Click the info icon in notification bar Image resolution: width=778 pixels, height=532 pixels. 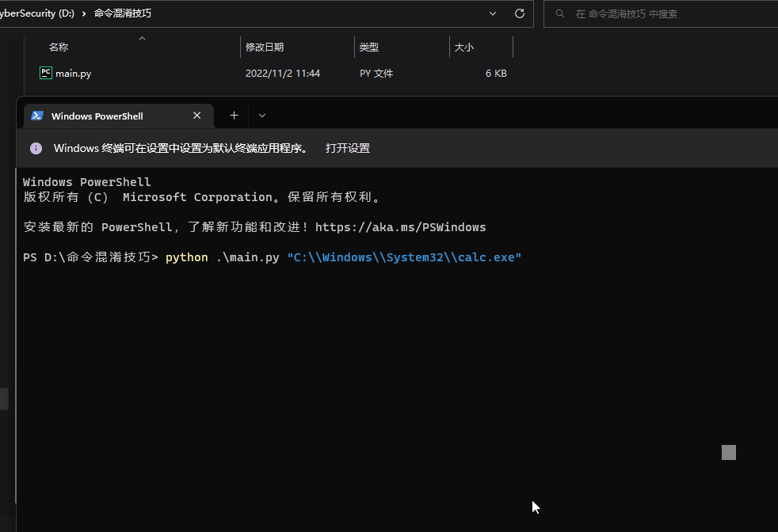(36, 148)
